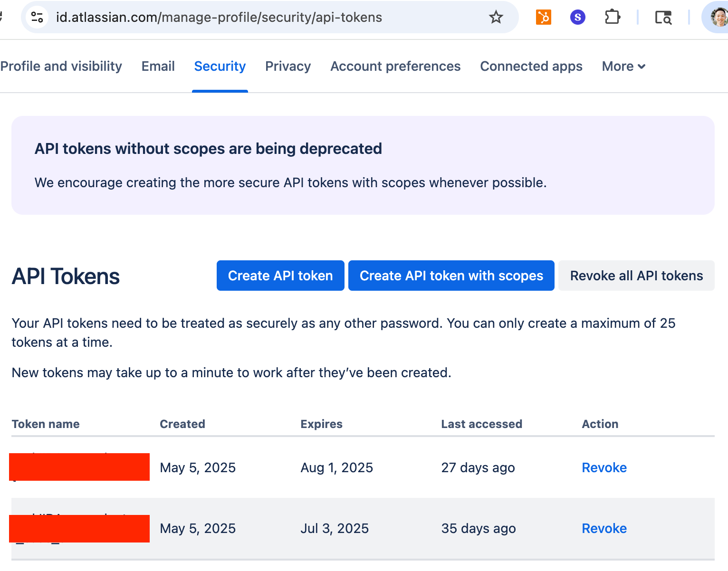Click the site information icon in address bar

(37, 18)
